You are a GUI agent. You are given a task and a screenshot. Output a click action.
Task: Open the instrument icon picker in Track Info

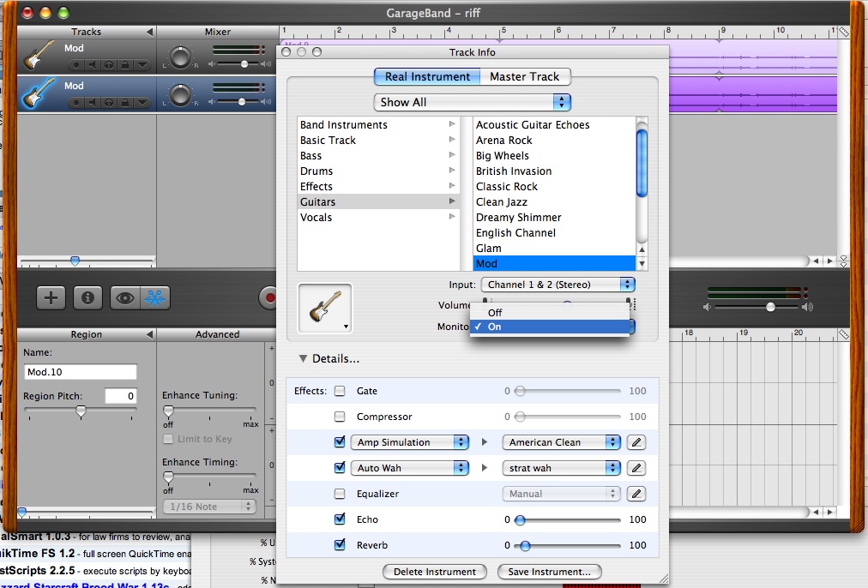tap(325, 308)
